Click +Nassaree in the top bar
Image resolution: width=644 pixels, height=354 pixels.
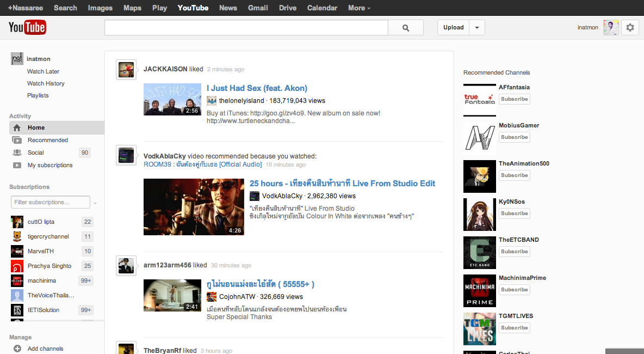[x=26, y=8]
